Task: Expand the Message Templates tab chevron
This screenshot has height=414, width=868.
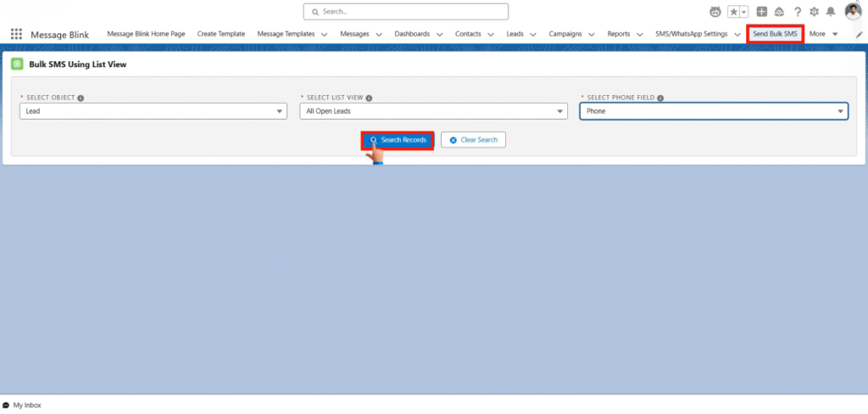Action: pos(324,35)
